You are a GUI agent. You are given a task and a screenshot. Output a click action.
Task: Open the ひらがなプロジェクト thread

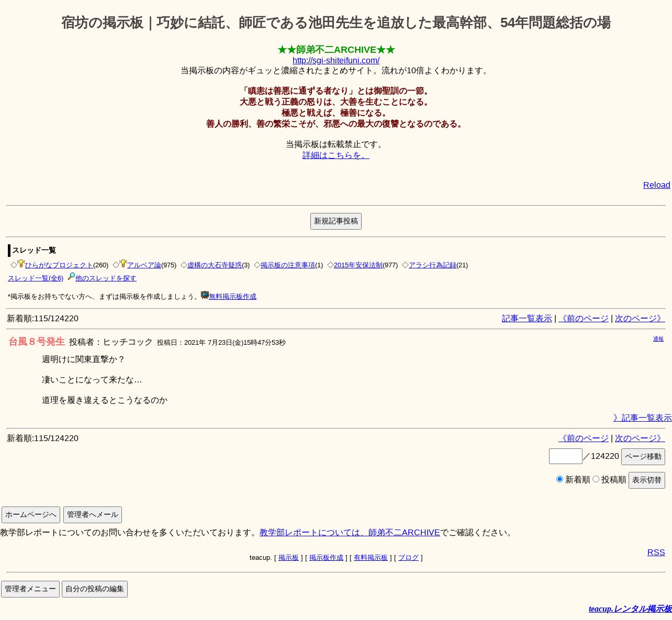[x=59, y=265]
